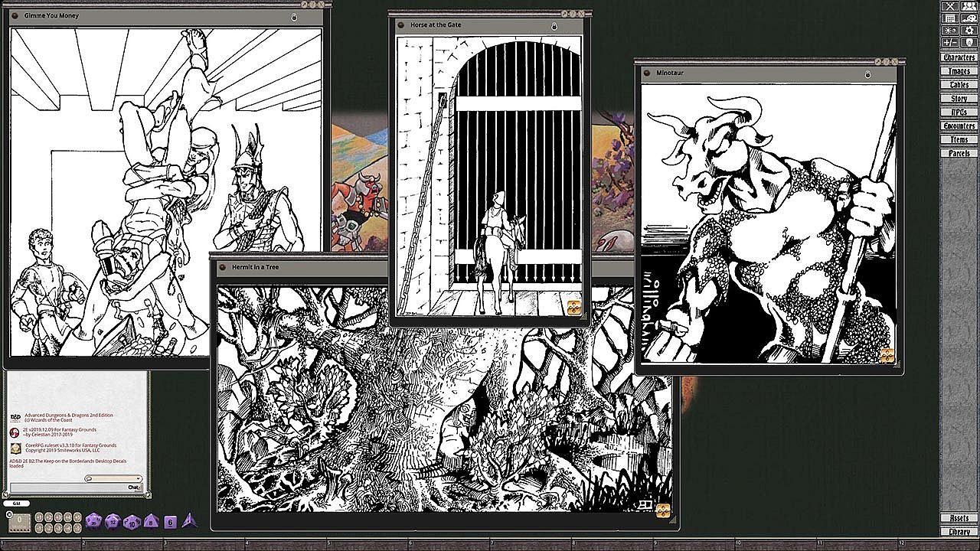The width and height of the screenshot is (980, 551).
Task: Roll the purple d12 die
Action: coord(113,521)
